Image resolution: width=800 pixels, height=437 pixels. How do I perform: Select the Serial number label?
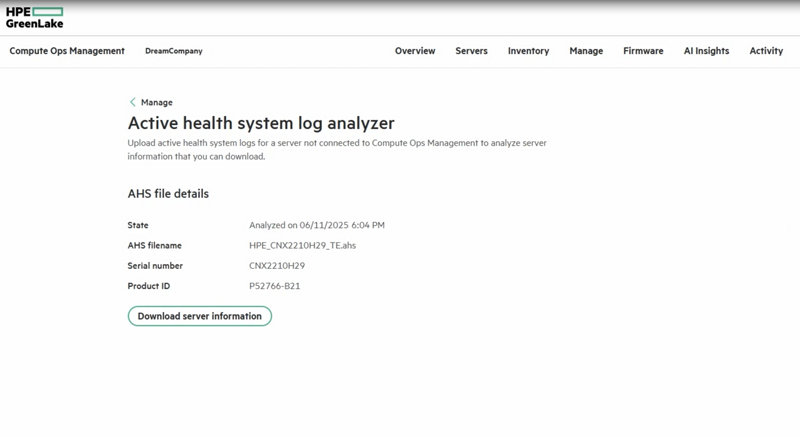(155, 266)
